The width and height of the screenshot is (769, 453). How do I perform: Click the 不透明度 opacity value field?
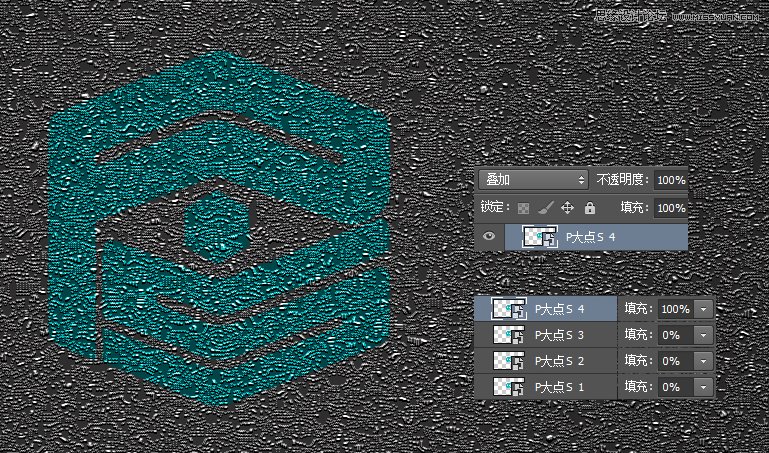pos(671,180)
